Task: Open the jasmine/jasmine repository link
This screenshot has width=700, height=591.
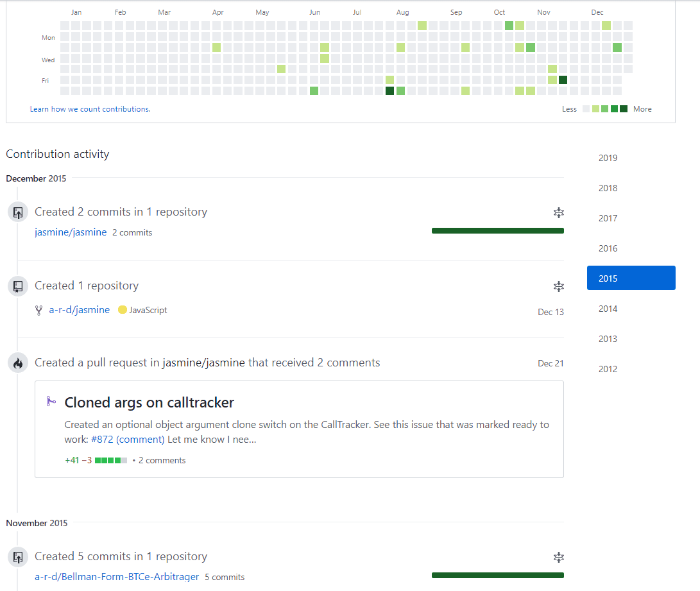Action: pyautogui.click(x=71, y=232)
